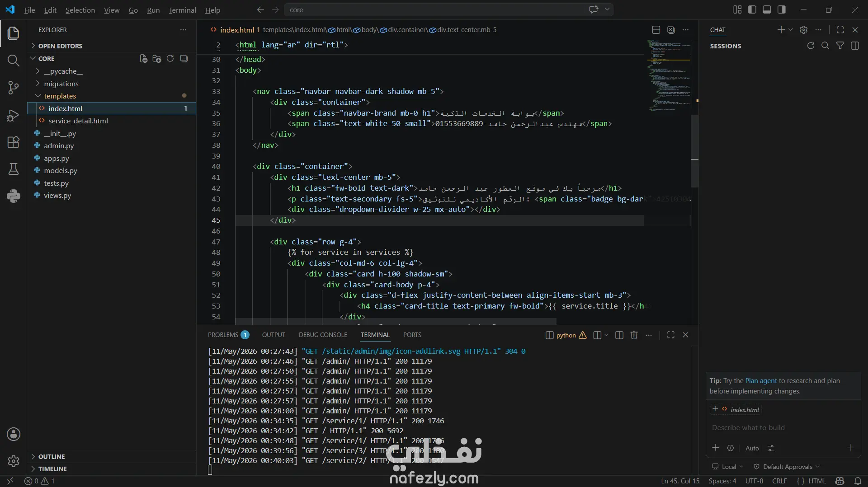Customize layout from title bar
The width and height of the screenshot is (868, 487).
tap(737, 9)
